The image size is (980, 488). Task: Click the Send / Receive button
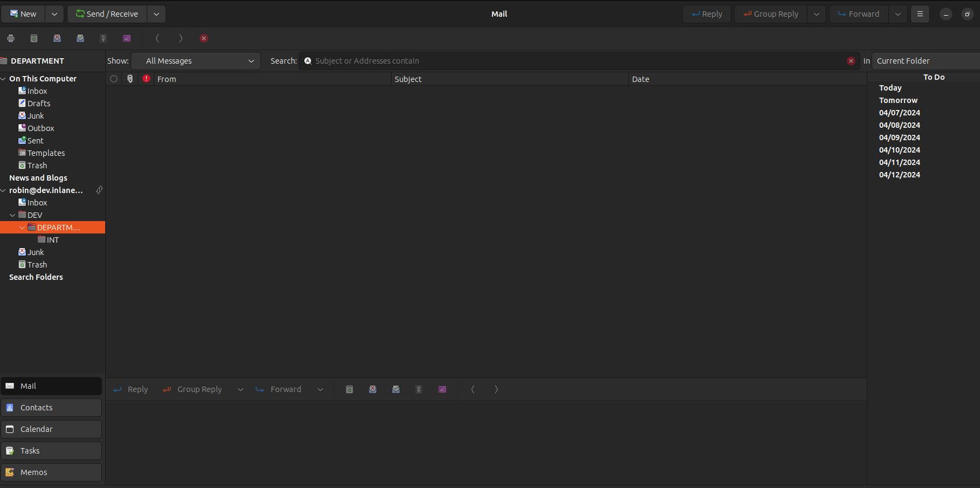point(107,14)
